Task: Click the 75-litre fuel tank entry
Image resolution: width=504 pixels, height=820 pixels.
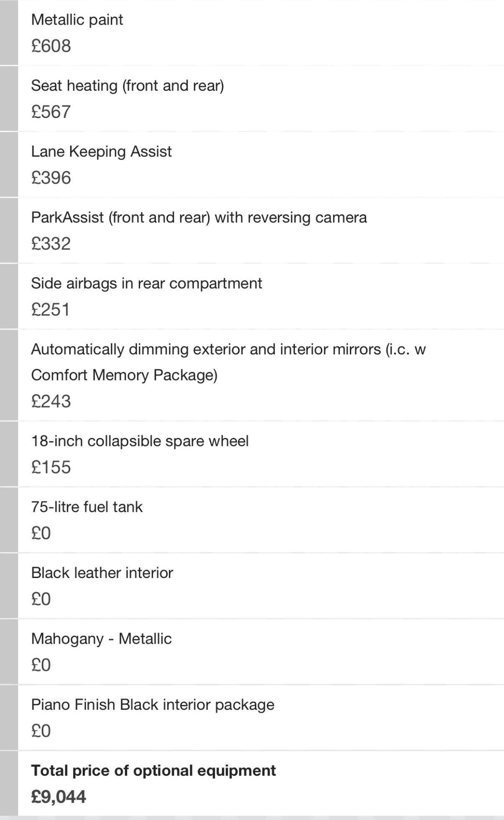Action: pos(87,507)
